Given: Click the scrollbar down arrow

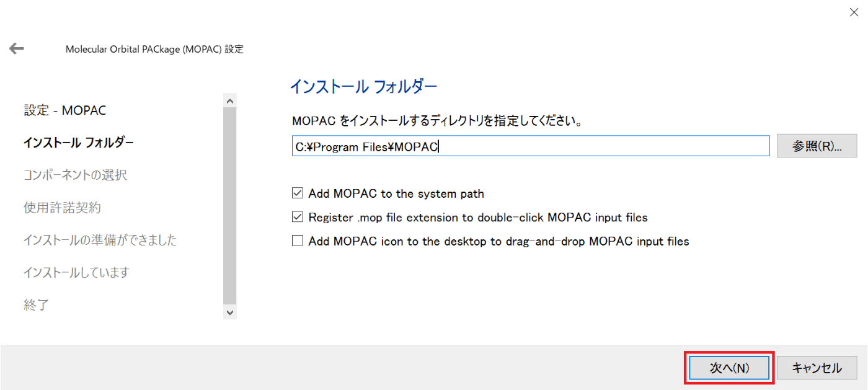Looking at the screenshot, I should click(x=229, y=312).
